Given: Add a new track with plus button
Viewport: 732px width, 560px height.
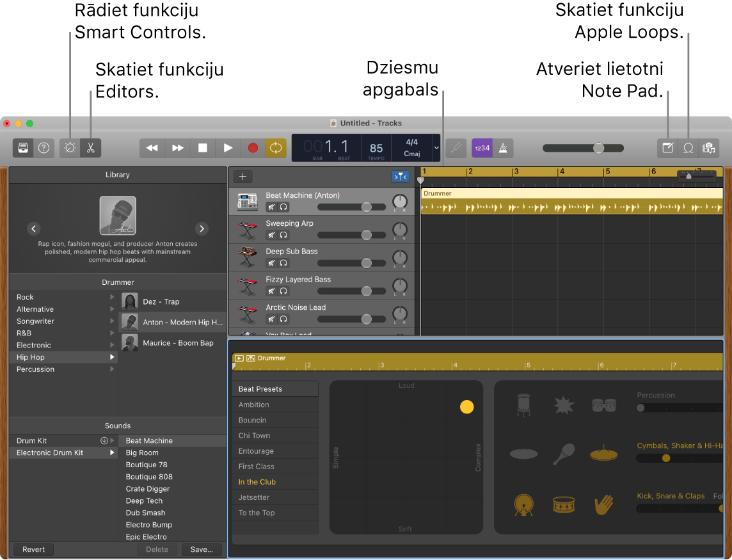Looking at the screenshot, I should tap(243, 176).
